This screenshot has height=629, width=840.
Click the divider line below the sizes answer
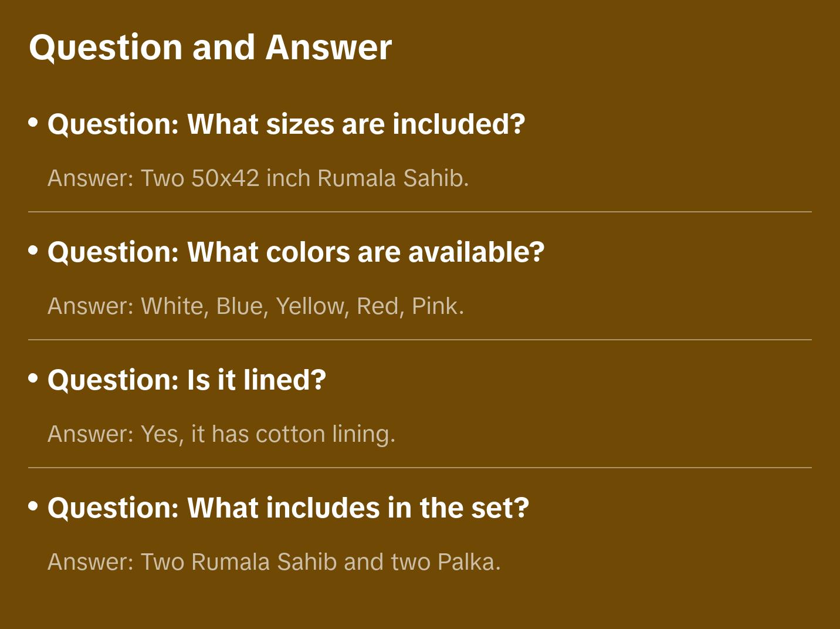click(x=420, y=212)
